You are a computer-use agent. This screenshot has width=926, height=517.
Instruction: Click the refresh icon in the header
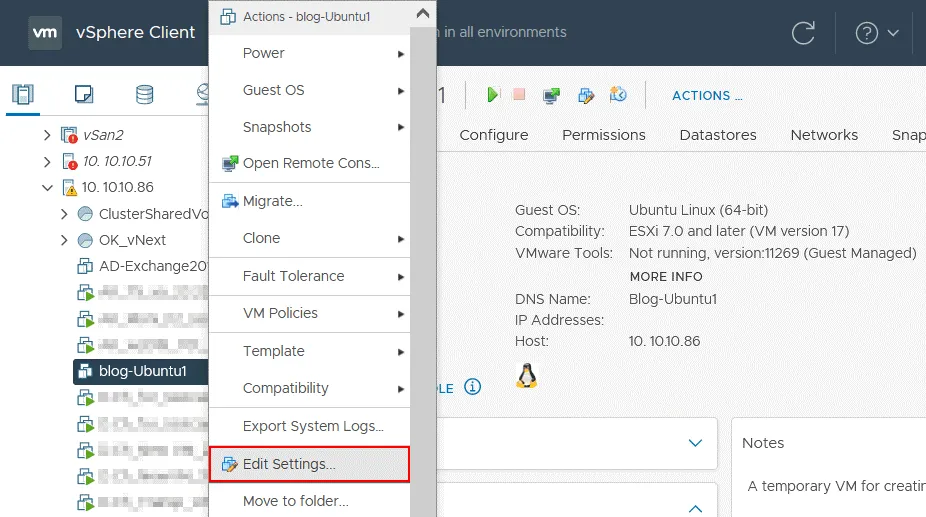tap(803, 33)
